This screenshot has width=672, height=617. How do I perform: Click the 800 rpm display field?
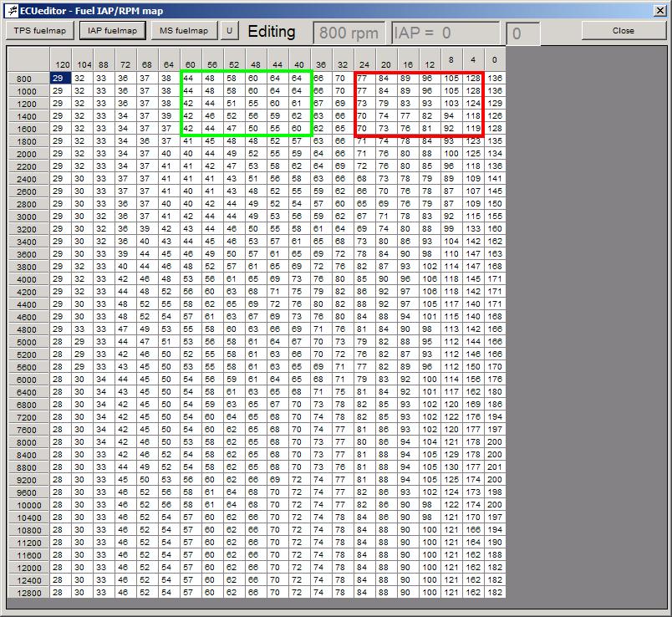click(349, 33)
